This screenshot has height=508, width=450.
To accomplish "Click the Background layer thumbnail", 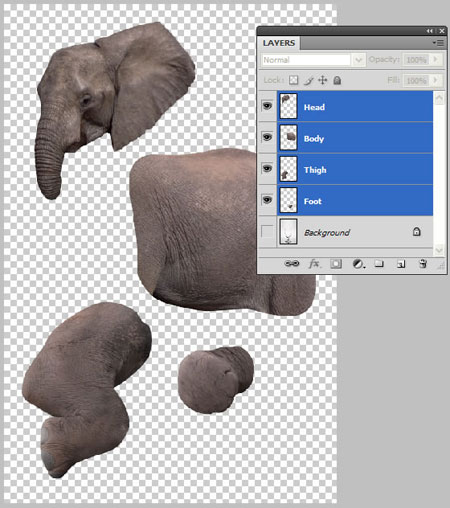I will (x=288, y=231).
